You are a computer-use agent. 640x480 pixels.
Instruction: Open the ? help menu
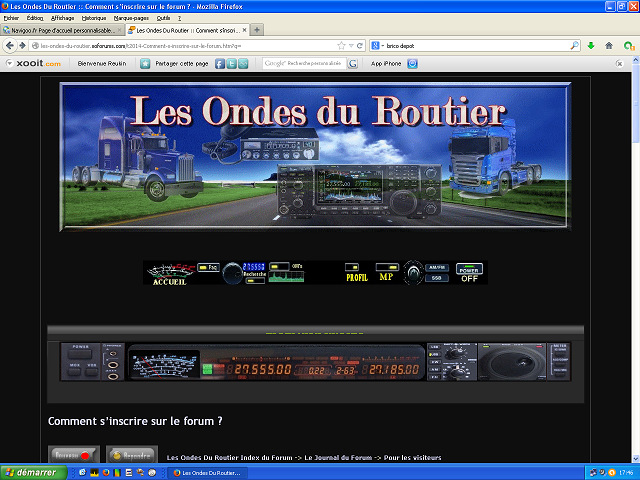179,18
